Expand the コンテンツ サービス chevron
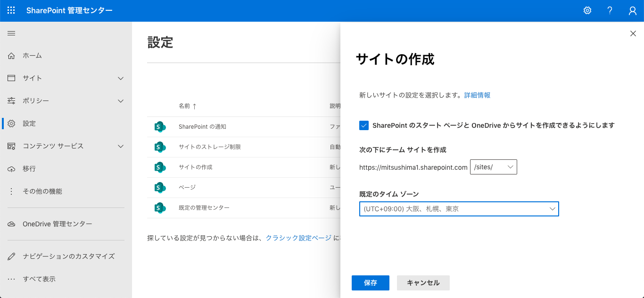 coord(121,146)
